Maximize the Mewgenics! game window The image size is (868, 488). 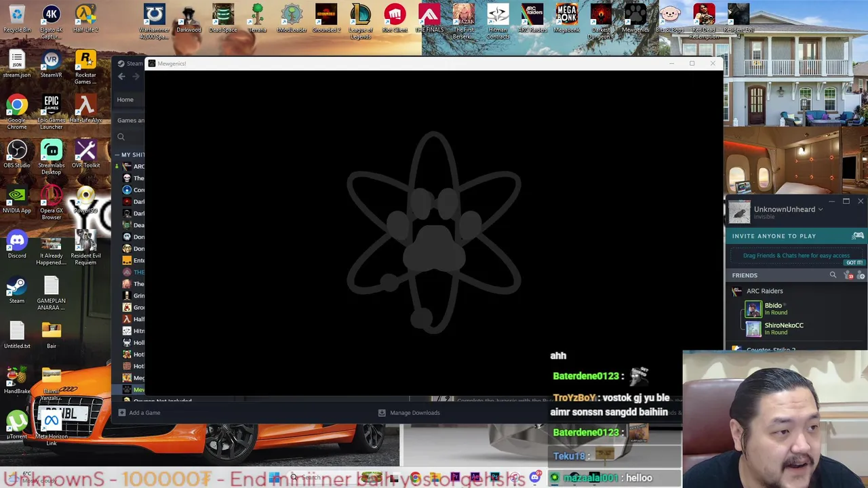click(692, 64)
